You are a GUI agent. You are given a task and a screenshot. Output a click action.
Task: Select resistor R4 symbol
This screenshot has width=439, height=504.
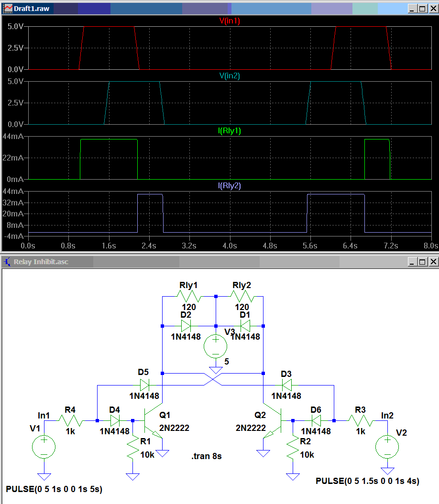tap(70, 420)
